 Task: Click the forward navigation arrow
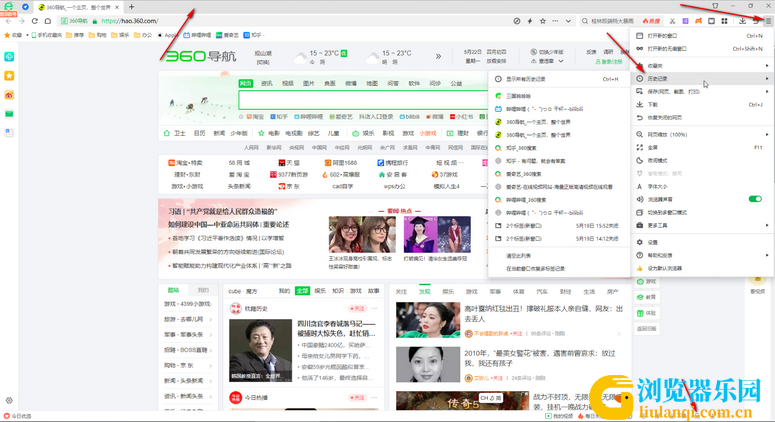(x=21, y=21)
